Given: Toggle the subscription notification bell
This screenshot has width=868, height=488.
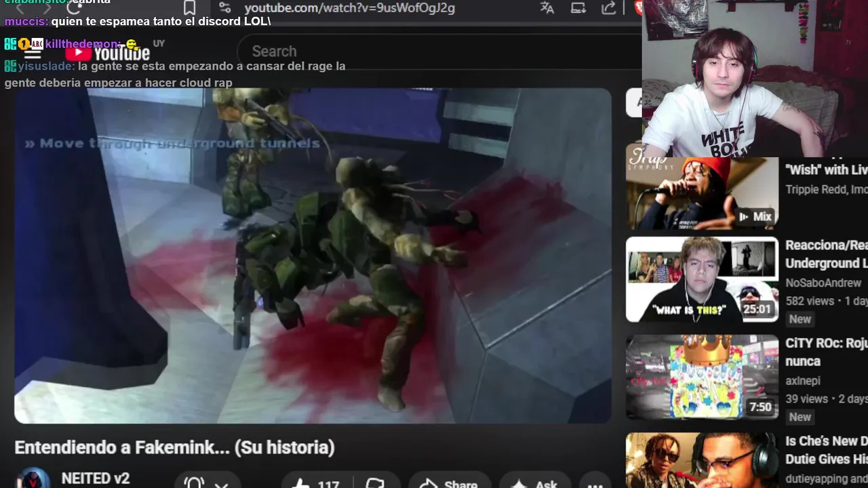Looking at the screenshot, I should (x=194, y=484).
